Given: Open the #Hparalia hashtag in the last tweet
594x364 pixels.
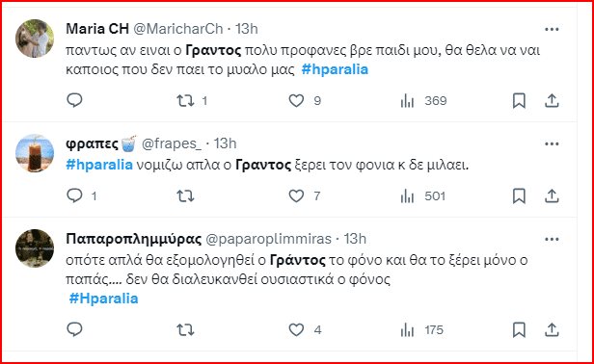Looking at the screenshot, I should pos(103,299).
